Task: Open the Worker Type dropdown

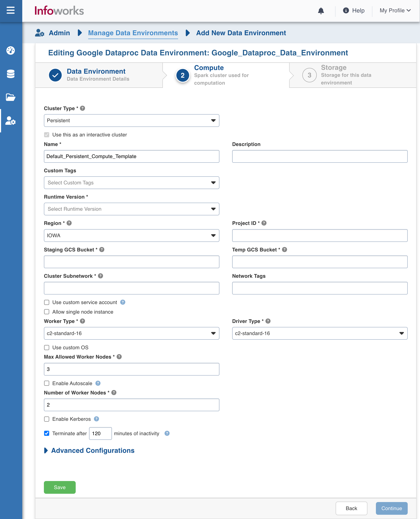Action: click(x=132, y=333)
